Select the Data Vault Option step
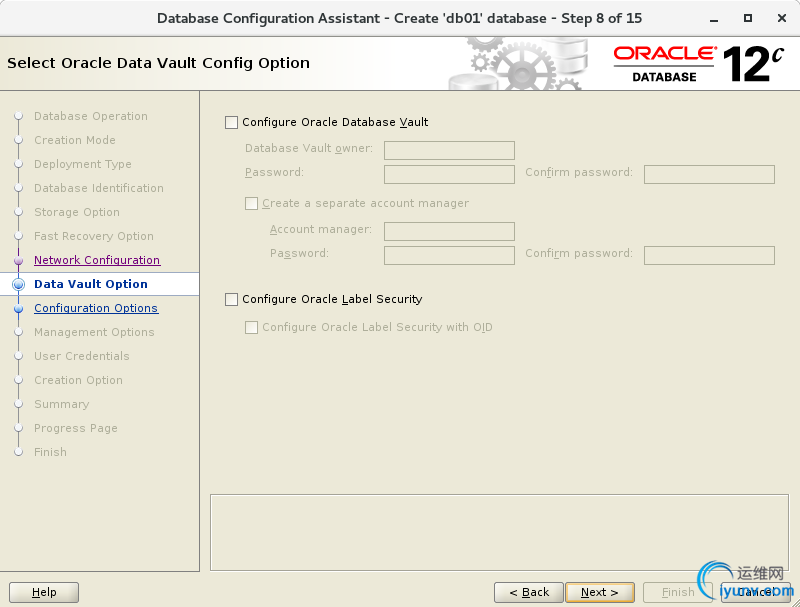This screenshot has height=607, width=800. (x=91, y=284)
